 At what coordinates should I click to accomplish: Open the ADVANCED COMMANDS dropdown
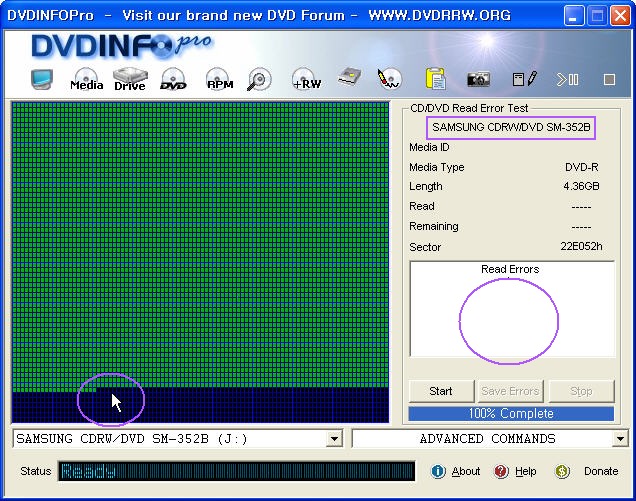click(x=620, y=439)
